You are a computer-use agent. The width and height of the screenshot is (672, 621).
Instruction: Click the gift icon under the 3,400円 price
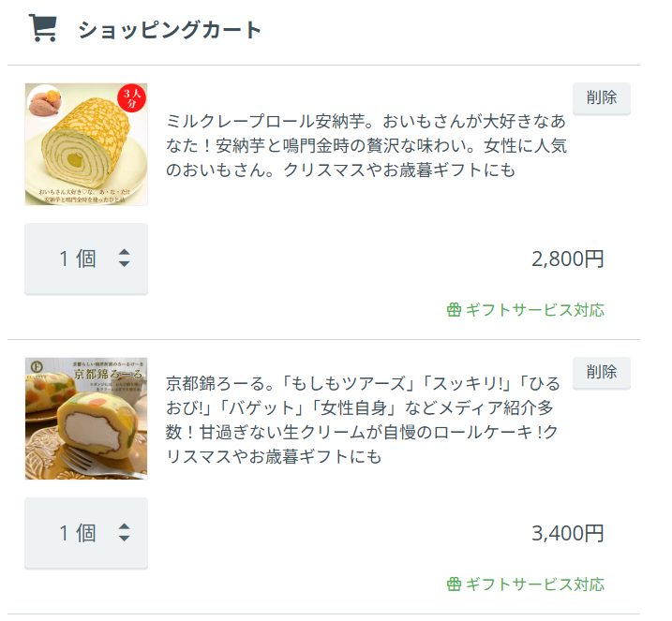pyautogui.click(x=455, y=584)
